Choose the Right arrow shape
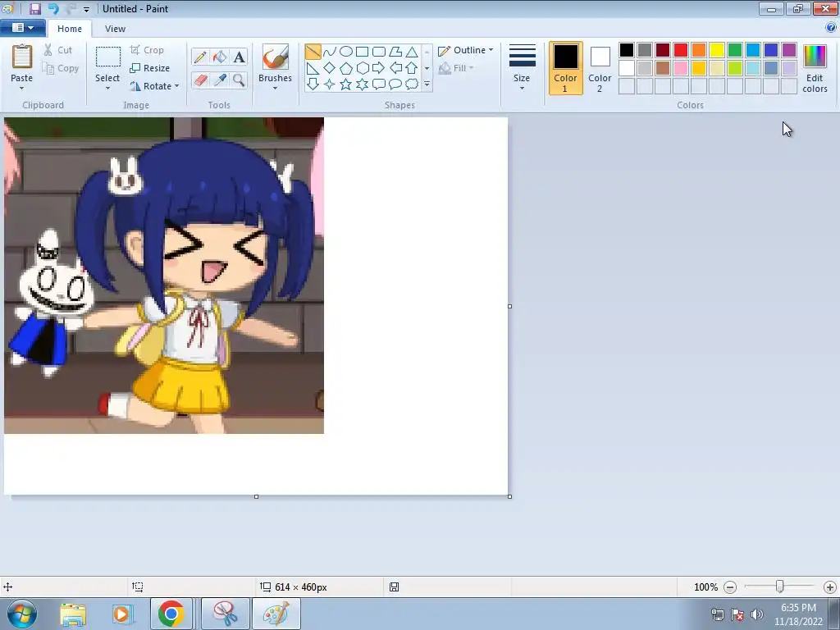This screenshot has height=630, width=840. 379,68
